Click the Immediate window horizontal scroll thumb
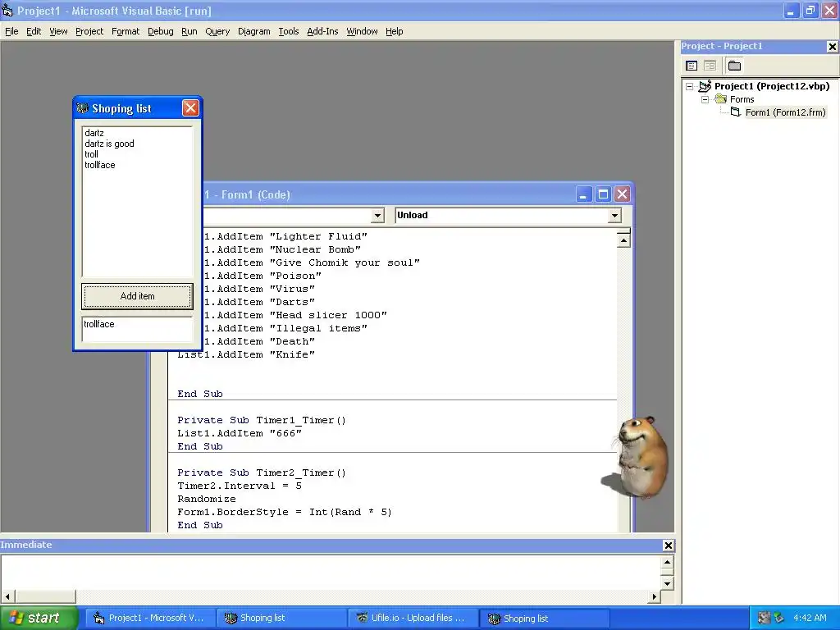 [x=45, y=596]
